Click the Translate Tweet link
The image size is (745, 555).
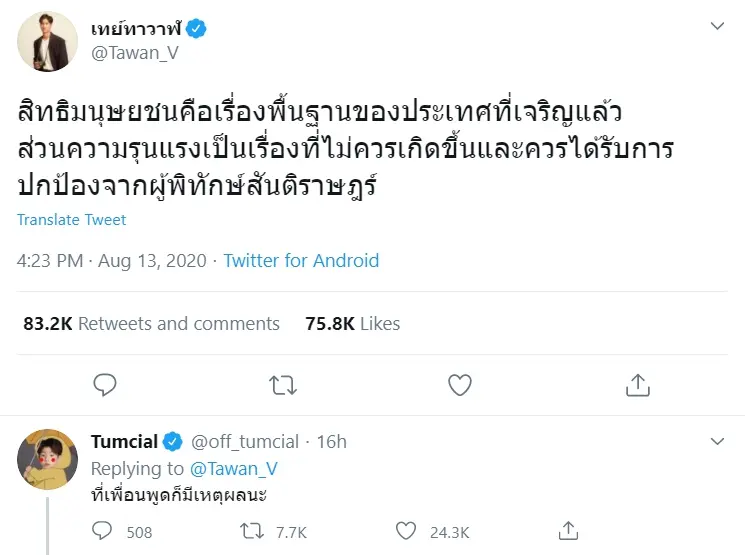coord(72,220)
